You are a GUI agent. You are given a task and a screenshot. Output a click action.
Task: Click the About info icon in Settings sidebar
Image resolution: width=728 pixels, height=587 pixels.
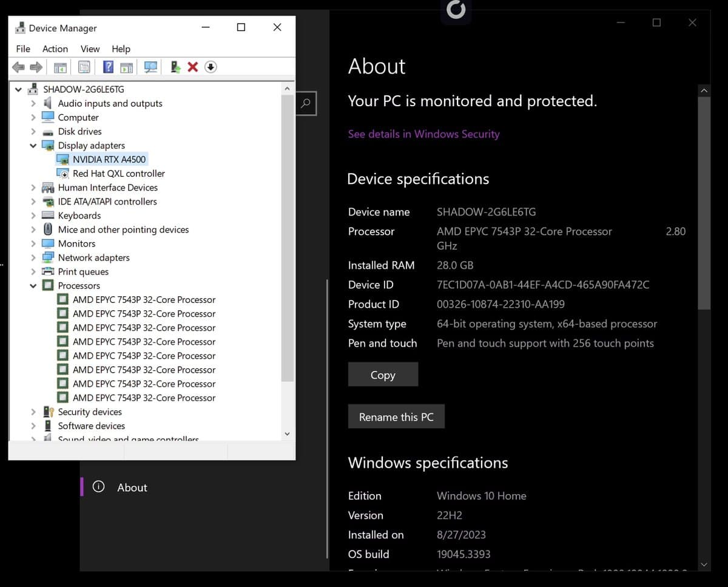(98, 487)
